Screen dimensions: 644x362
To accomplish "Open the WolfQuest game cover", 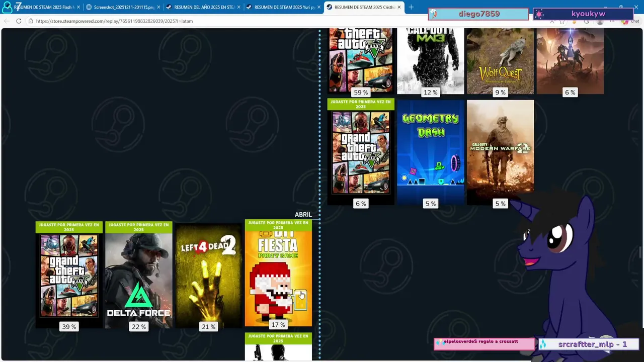I will 500,60.
